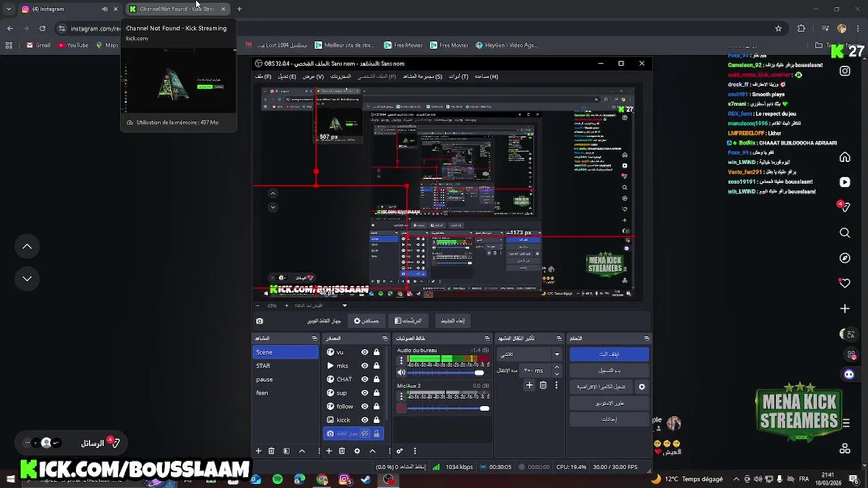The height and width of the screenshot is (488, 868).
Task: Go to previous reel with up chevron
Action: 27,247
